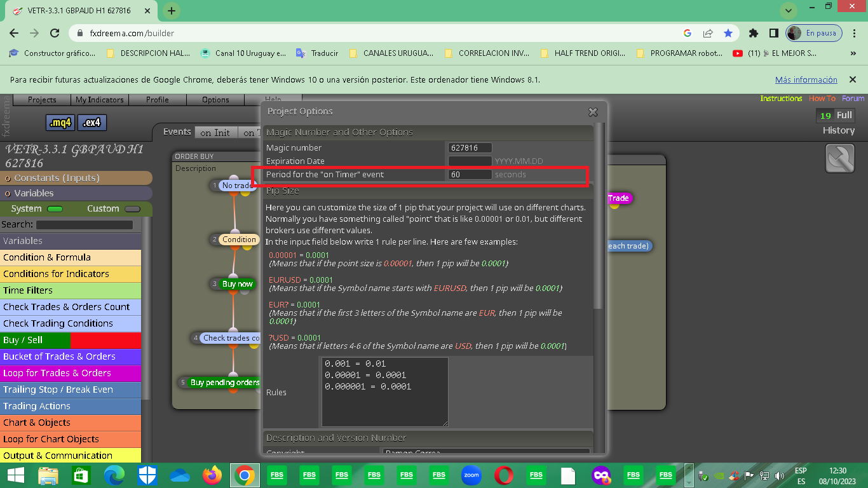Select the Buy now block

click(x=237, y=284)
